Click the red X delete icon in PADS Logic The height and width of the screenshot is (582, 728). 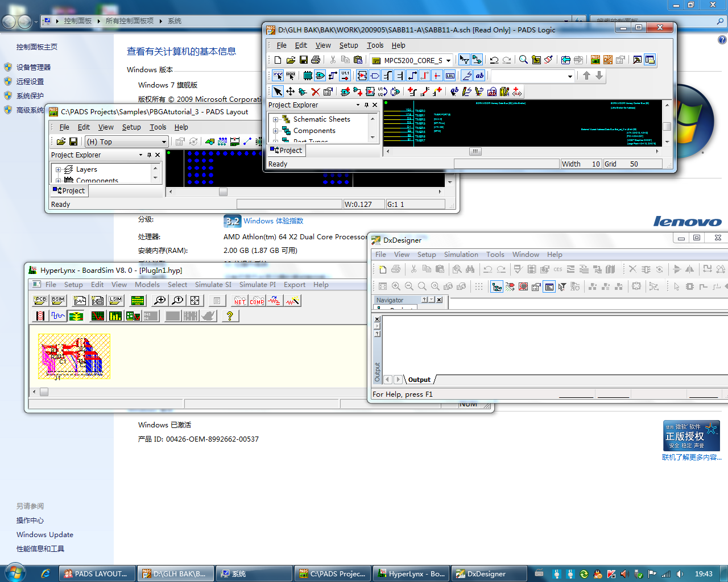click(x=315, y=92)
